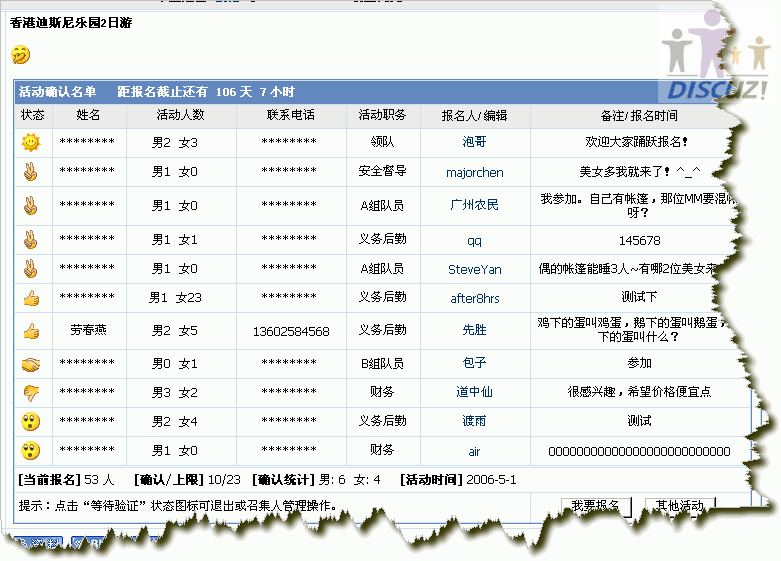Open the qq user link
Image resolution: width=781 pixels, height=561 pixels.
474,241
